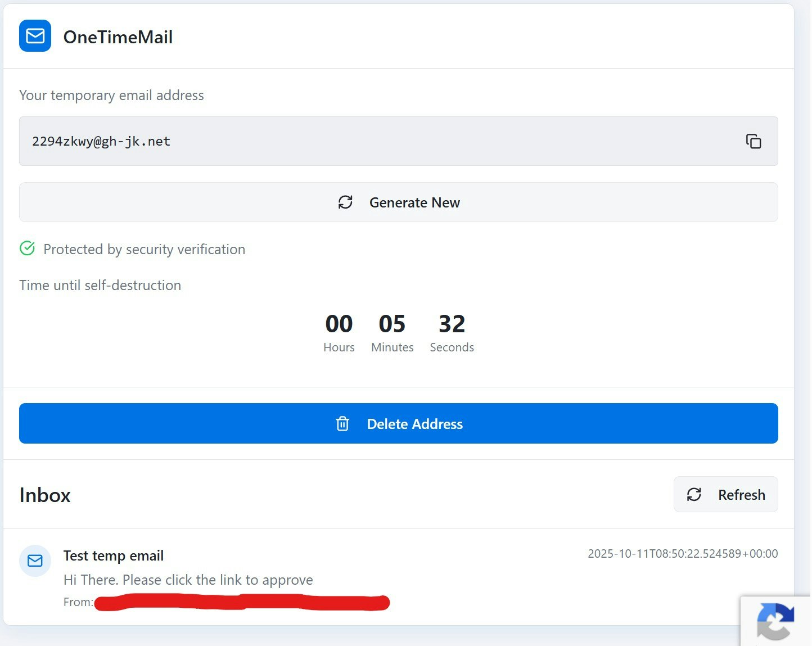Click the preview text 'Hi There. Please click the link to approve'
The width and height of the screenshot is (812, 646).
pos(188,580)
